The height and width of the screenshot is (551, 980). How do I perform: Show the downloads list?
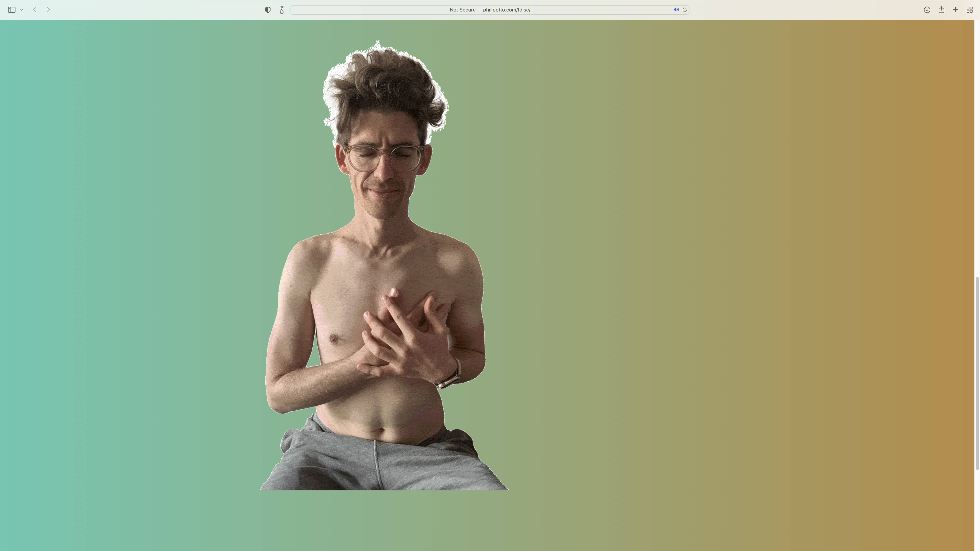[x=927, y=10]
